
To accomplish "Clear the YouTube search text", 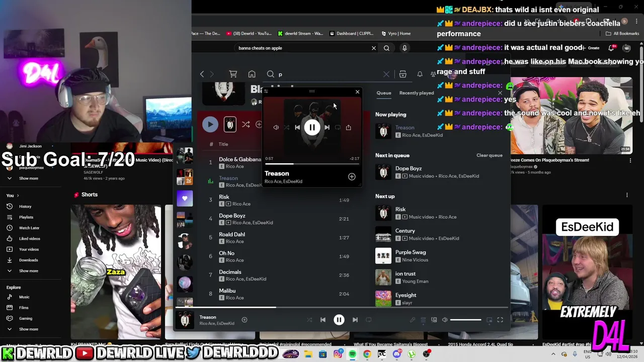I will (x=373, y=48).
